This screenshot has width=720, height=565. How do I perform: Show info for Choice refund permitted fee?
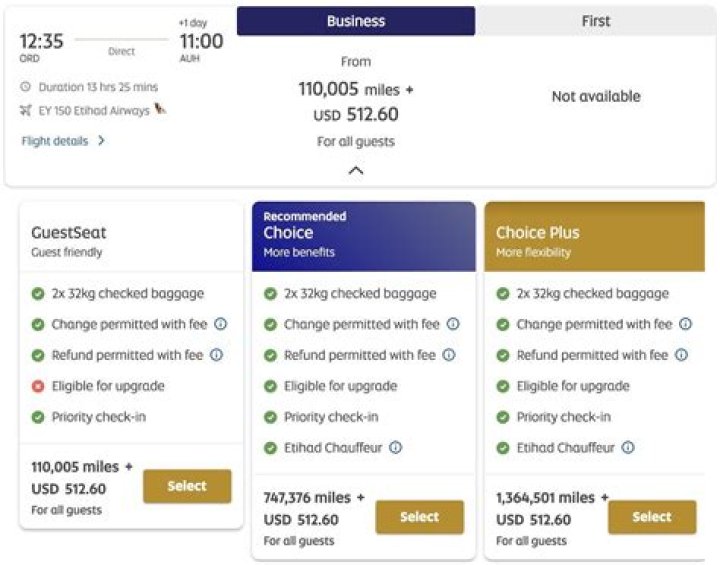pyautogui.click(x=449, y=355)
